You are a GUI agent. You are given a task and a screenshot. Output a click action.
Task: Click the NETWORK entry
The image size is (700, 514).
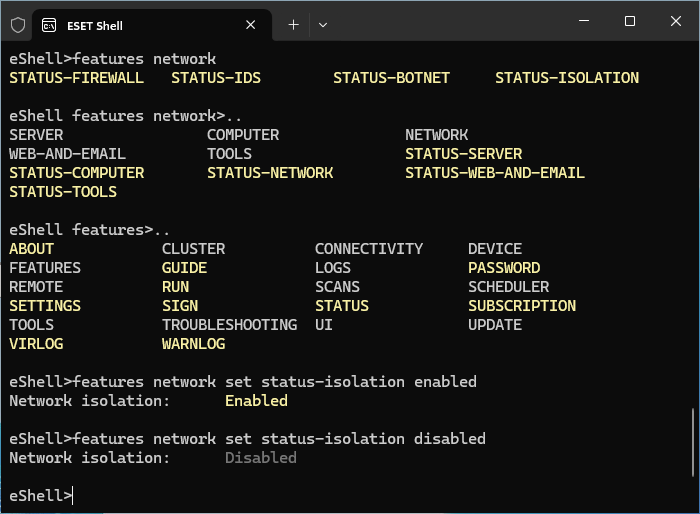(x=437, y=135)
